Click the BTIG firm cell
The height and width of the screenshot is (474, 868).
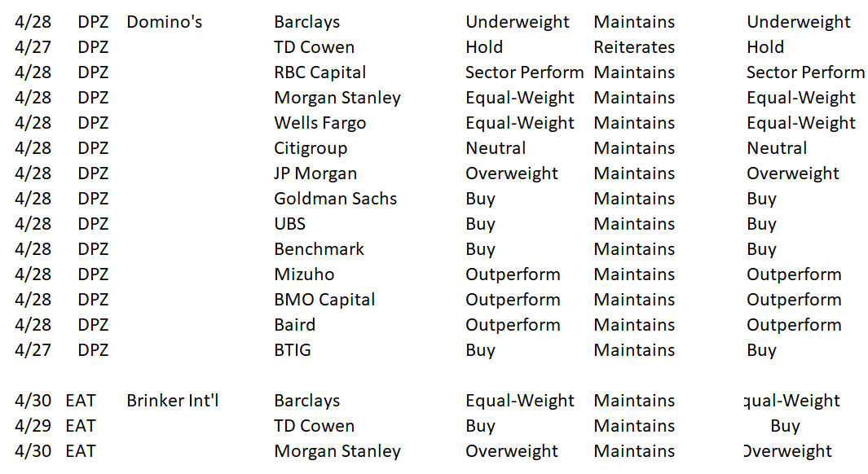point(293,350)
